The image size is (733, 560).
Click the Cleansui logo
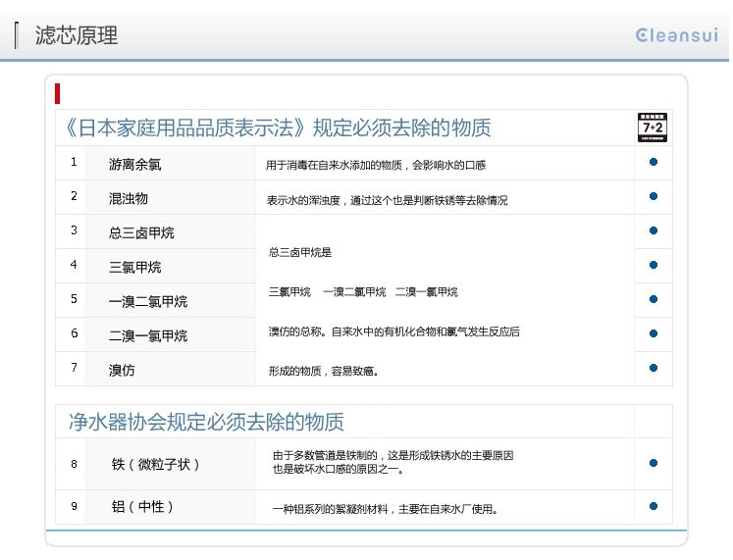677,35
